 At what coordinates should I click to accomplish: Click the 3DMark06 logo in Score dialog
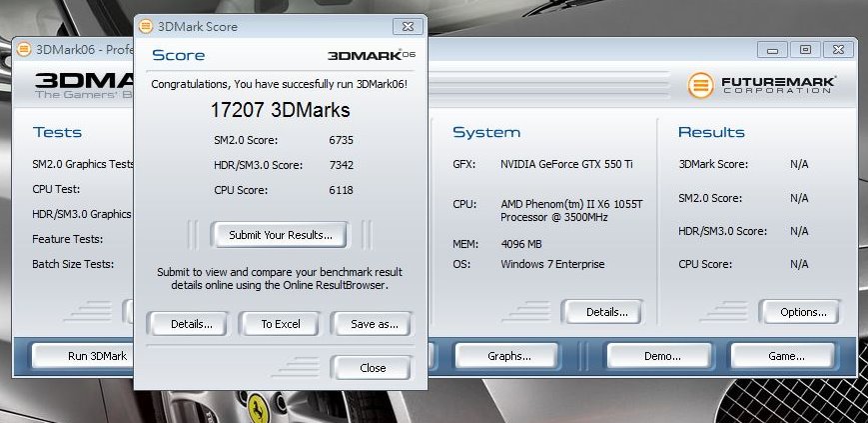click(x=371, y=55)
